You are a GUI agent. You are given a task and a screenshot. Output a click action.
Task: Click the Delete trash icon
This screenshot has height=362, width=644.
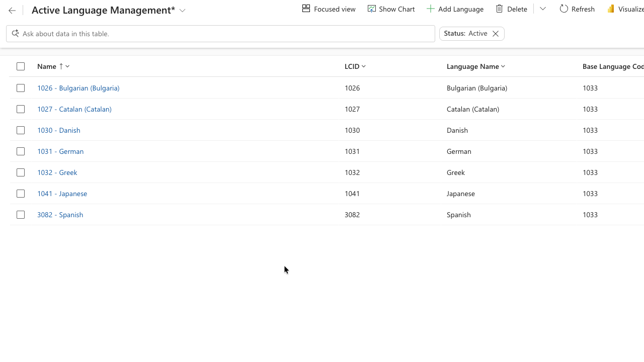click(500, 9)
